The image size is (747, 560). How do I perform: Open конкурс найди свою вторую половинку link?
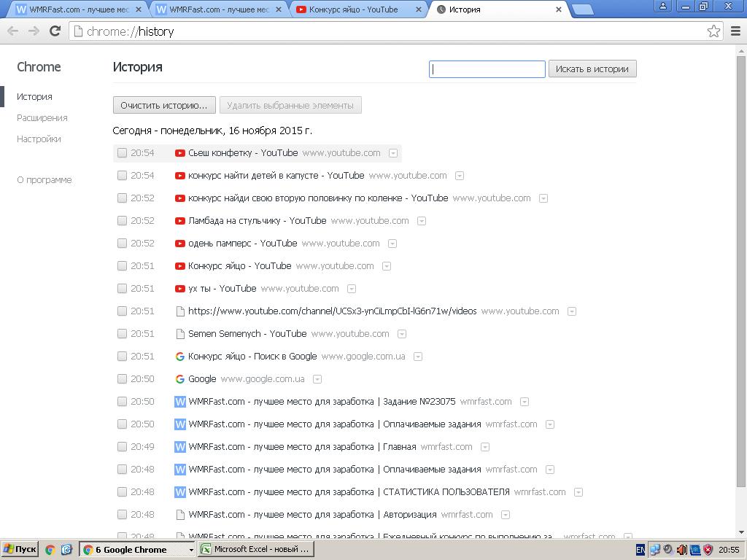318,198
